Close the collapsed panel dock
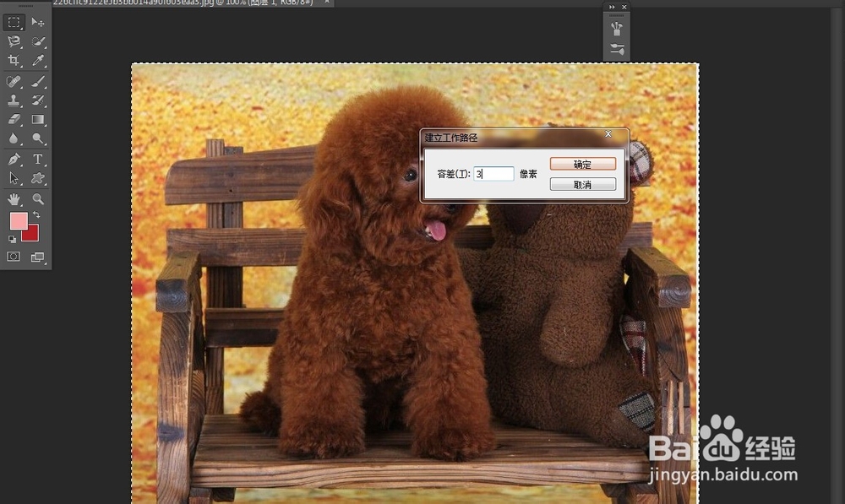 click(624, 7)
